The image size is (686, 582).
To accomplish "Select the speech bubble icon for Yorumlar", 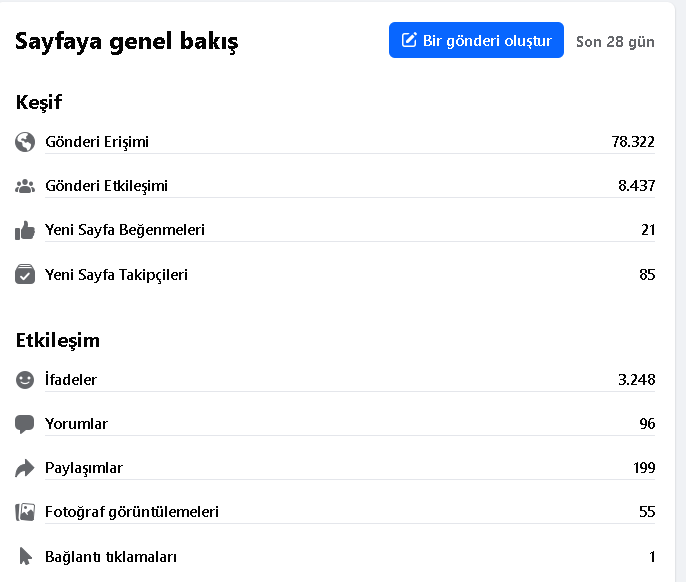I will click(25, 424).
